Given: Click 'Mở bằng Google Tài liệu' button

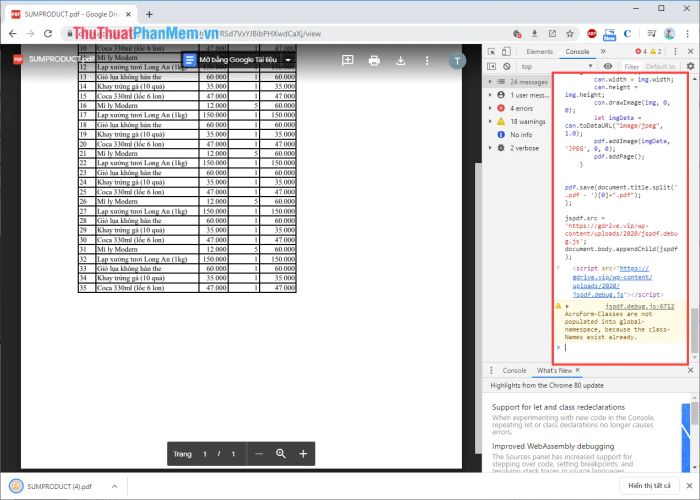Looking at the screenshot, I should click(231, 60).
